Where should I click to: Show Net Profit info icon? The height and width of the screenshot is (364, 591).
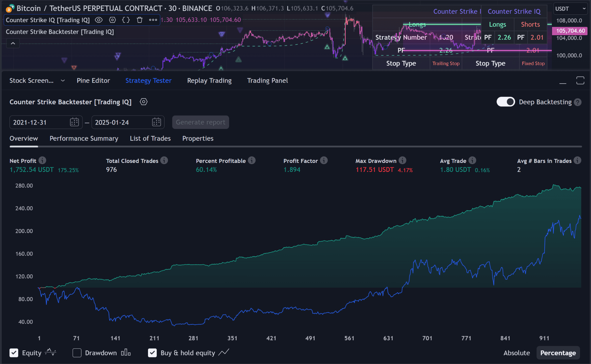[42, 160]
